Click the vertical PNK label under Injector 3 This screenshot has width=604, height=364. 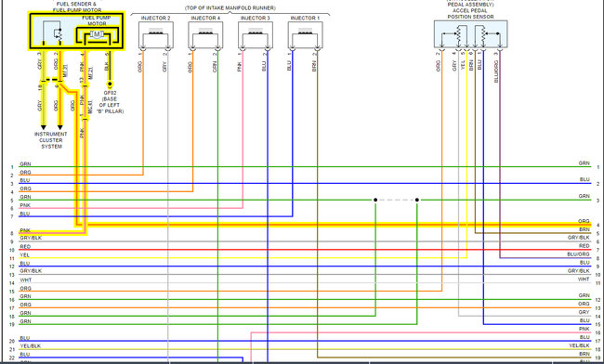pos(239,66)
